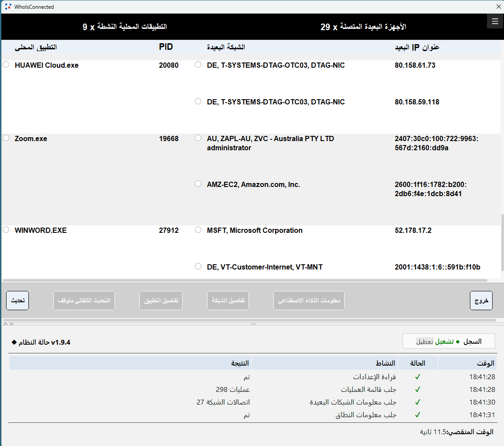Expand panel using the down arrow on splitter
504x446 pixels.
[x=11, y=324]
